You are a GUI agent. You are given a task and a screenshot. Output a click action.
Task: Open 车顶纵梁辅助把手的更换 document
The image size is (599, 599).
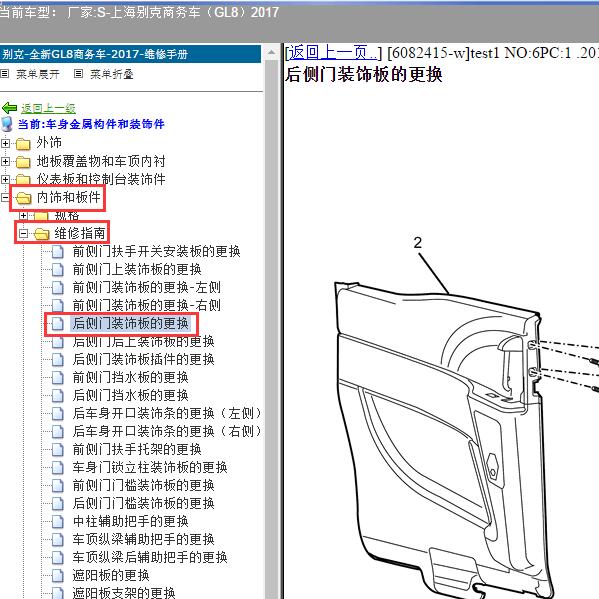click(x=143, y=539)
